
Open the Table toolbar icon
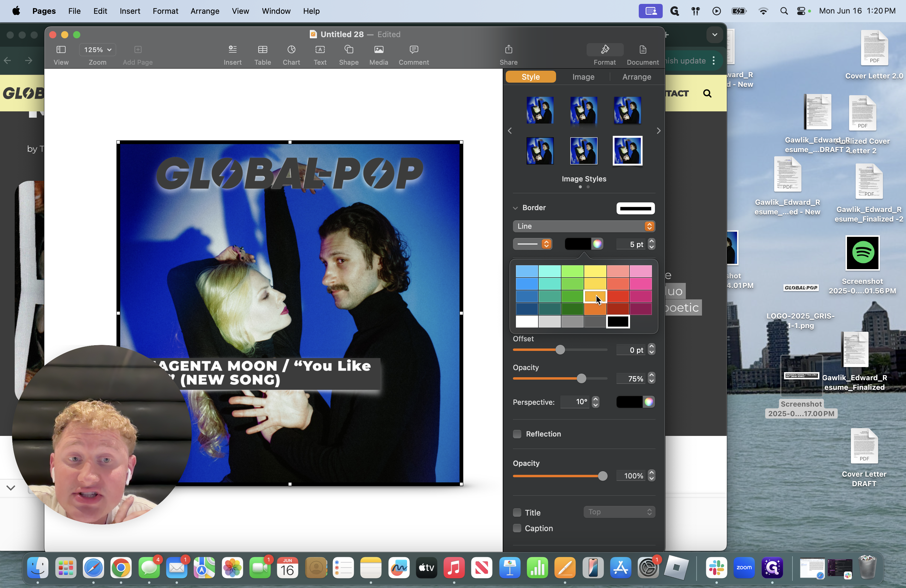click(x=263, y=50)
